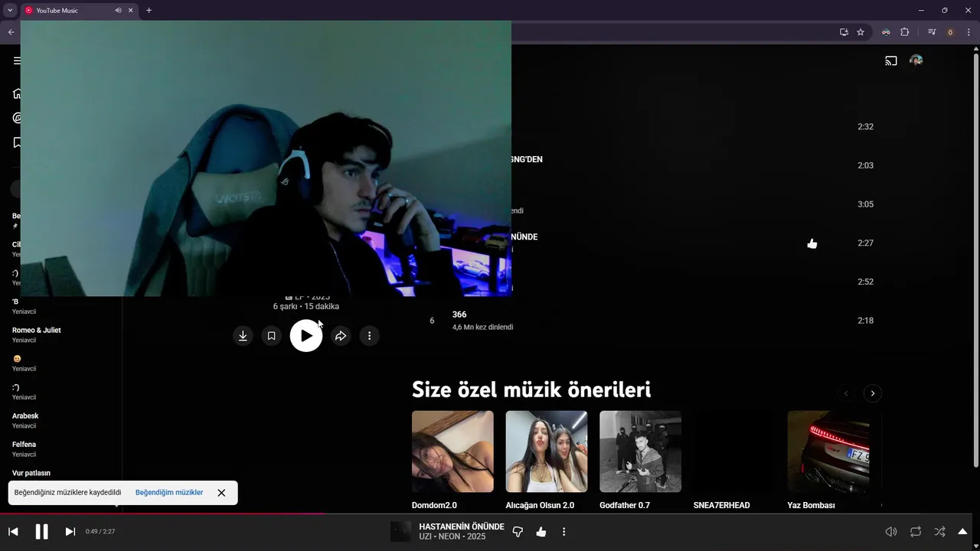This screenshot has height=551, width=980.
Task: Open Alıcağan Olsun 2.0 thumbnail
Action: (x=547, y=452)
